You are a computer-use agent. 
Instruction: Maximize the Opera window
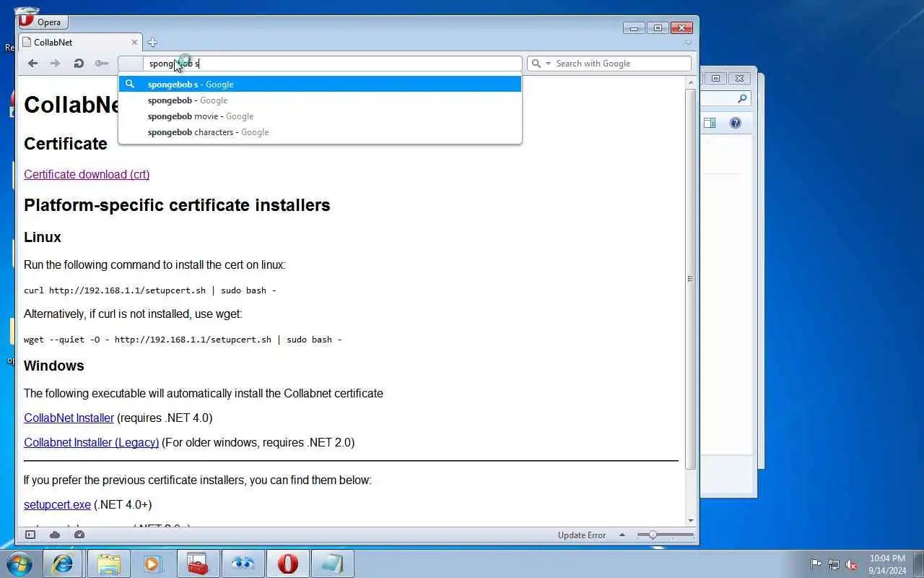click(x=658, y=28)
